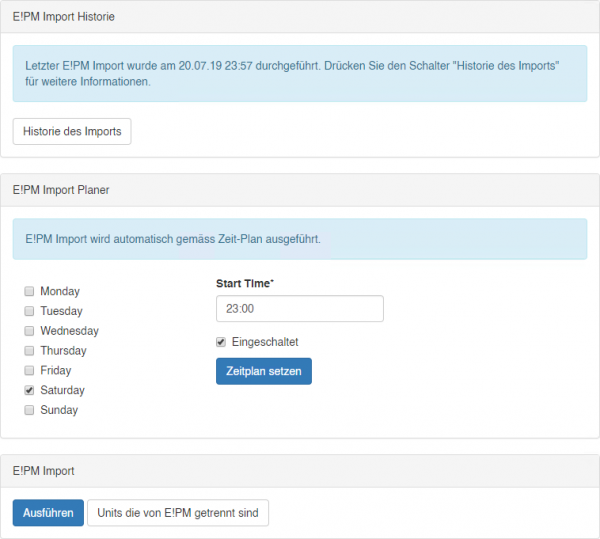Focus the Start Time input field

point(299,309)
